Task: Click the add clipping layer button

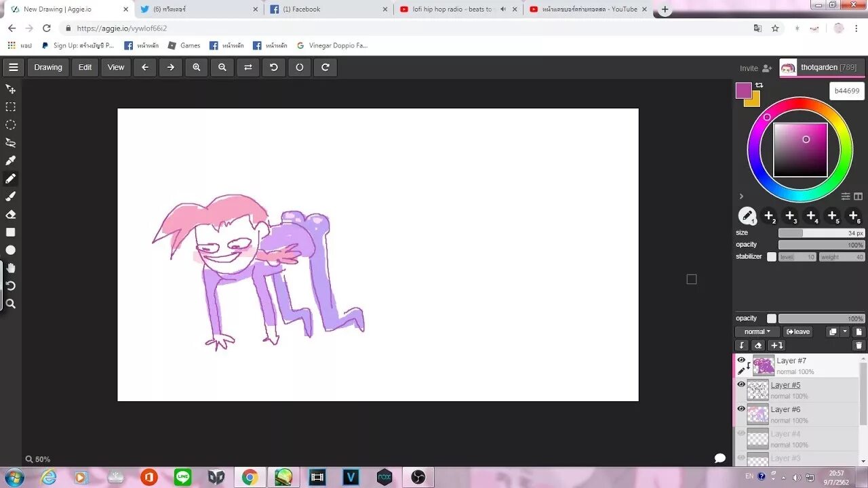Action: (777, 346)
